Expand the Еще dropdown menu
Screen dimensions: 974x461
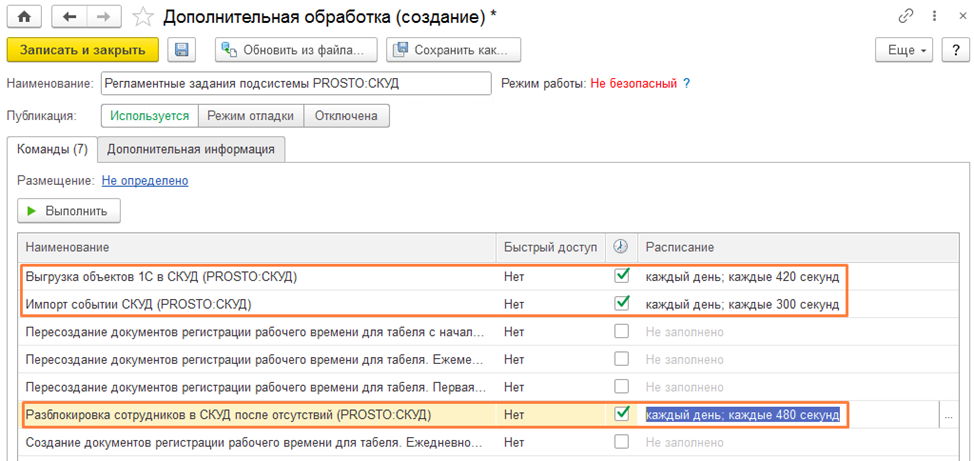(x=903, y=50)
